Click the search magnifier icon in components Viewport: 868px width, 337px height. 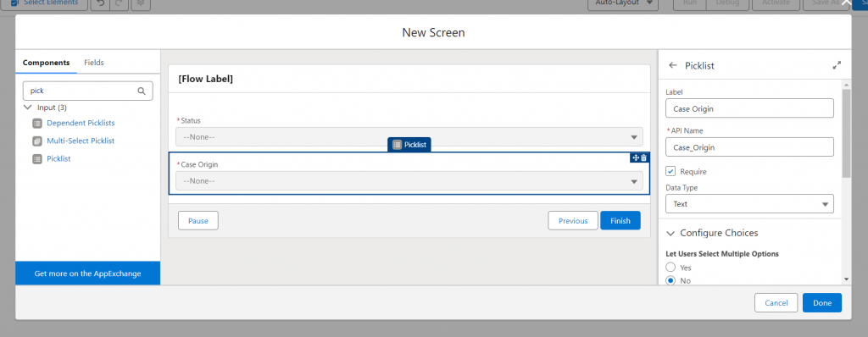(x=142, y=91)
